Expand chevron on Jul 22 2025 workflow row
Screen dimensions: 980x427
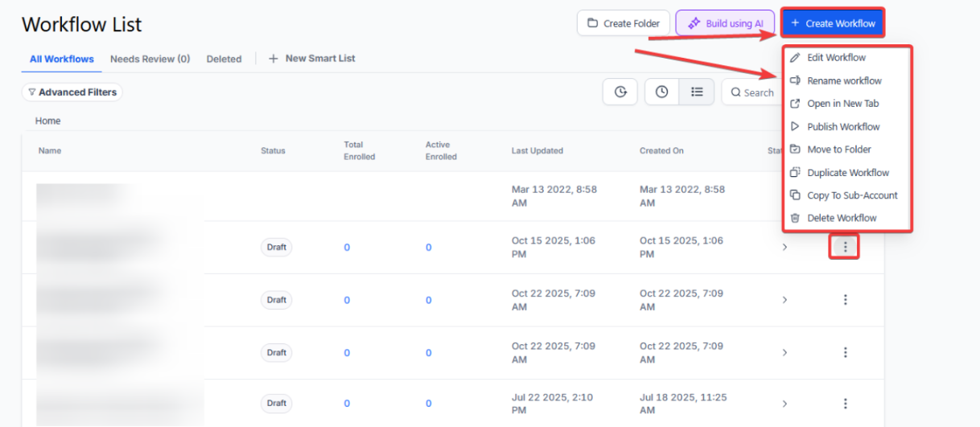pos(784,404)
